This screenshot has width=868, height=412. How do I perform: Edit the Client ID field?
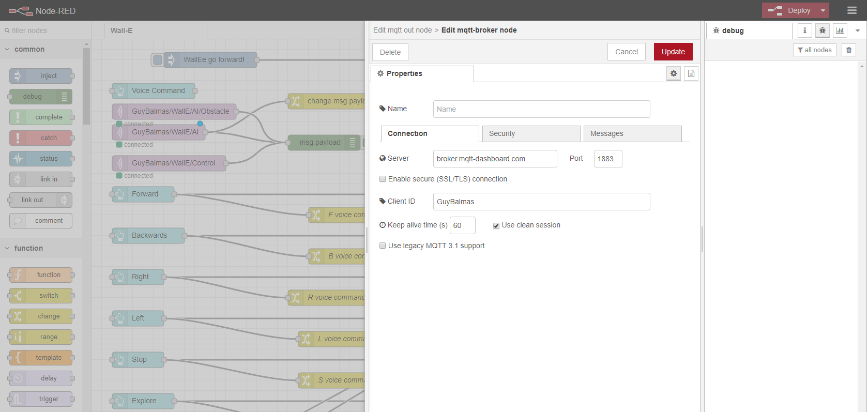(x=541, y=202)
